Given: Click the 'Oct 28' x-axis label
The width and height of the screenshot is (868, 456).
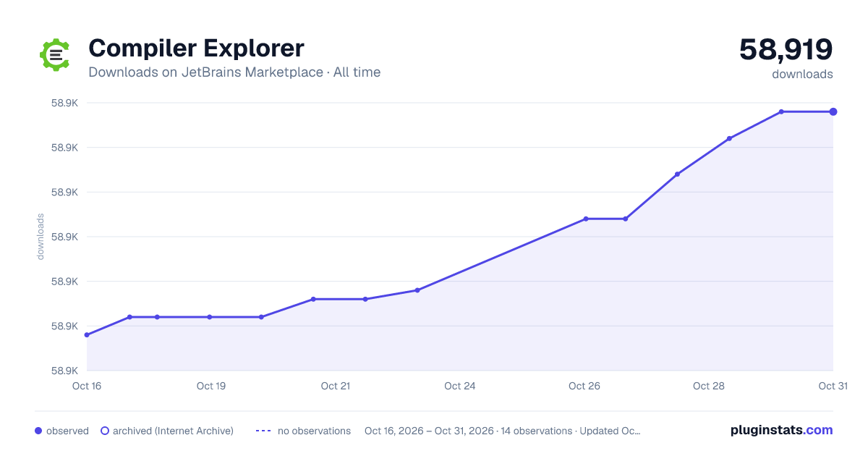Looking at the screenshot, I should [709, 386].
